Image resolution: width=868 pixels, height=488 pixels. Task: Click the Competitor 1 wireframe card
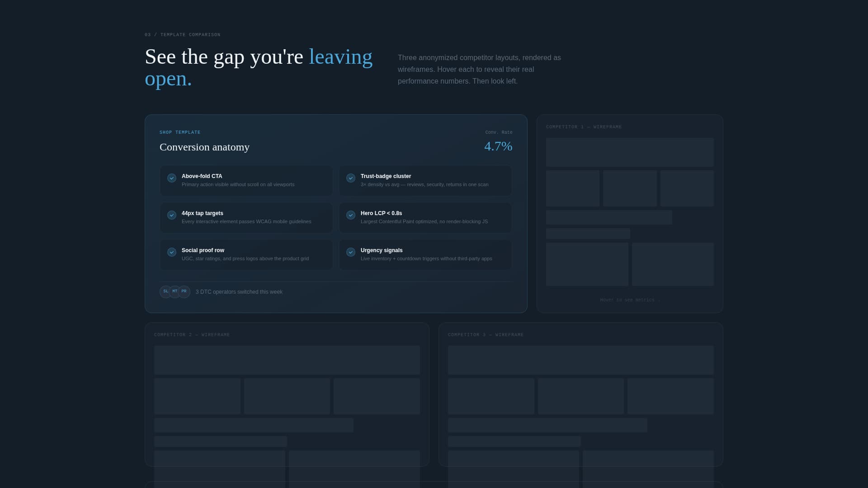(x=630, y=214)
